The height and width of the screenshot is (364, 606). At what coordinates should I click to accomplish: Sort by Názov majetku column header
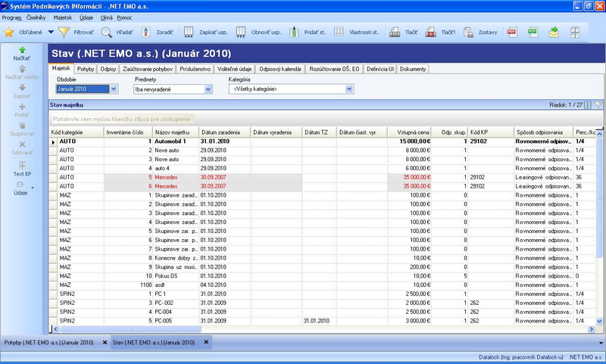tap(176, 132)
